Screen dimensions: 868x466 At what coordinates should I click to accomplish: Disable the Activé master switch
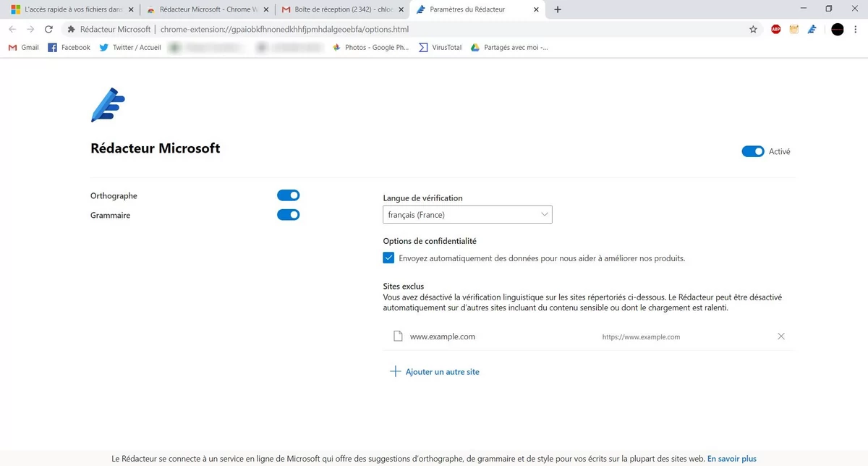[753, 151]
